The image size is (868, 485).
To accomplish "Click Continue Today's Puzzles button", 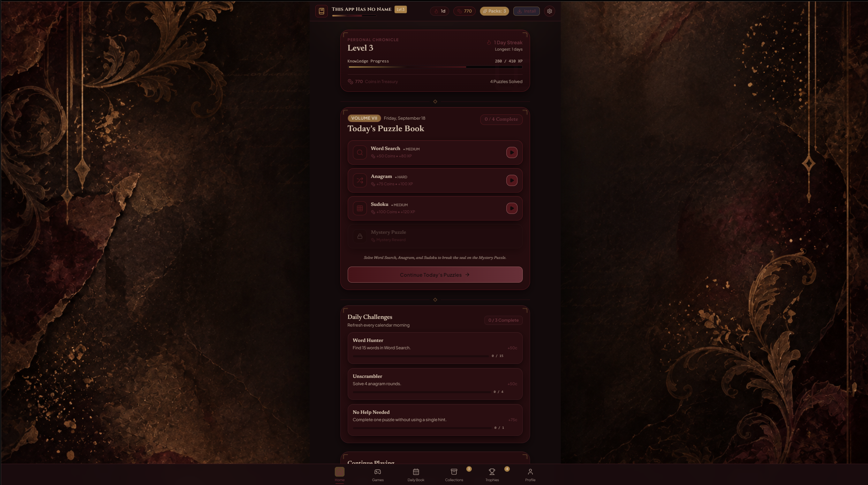I will [435, 275].
